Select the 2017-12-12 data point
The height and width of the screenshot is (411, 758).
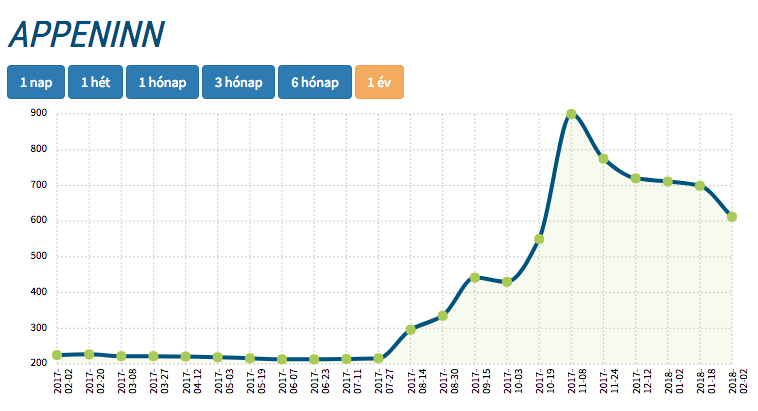pos(635,178)
